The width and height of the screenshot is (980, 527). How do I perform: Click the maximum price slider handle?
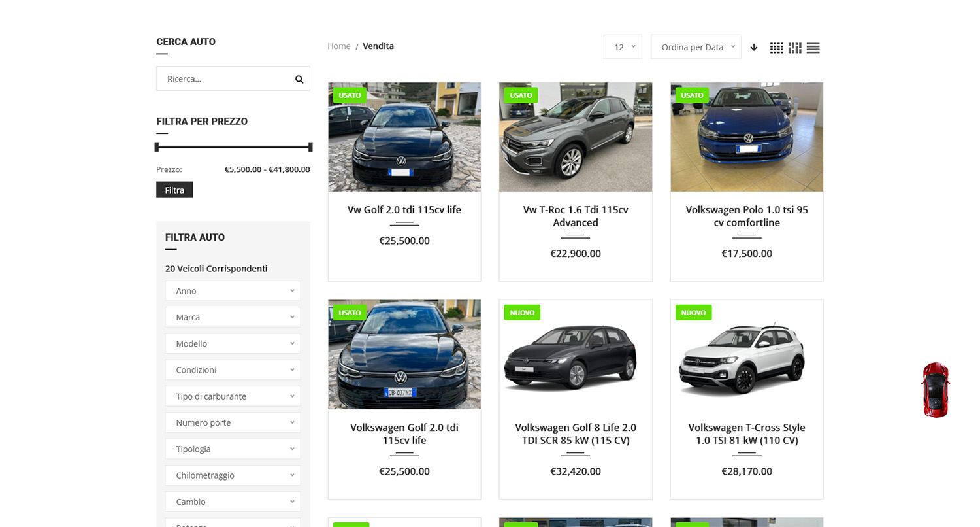tap(310, 147)
